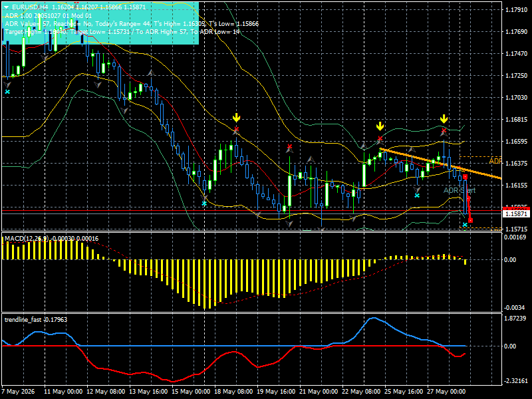Select the red X marker near 19 May 16:00
The width and height of the screenshot is (532, 399).
(x=289, y=147)
